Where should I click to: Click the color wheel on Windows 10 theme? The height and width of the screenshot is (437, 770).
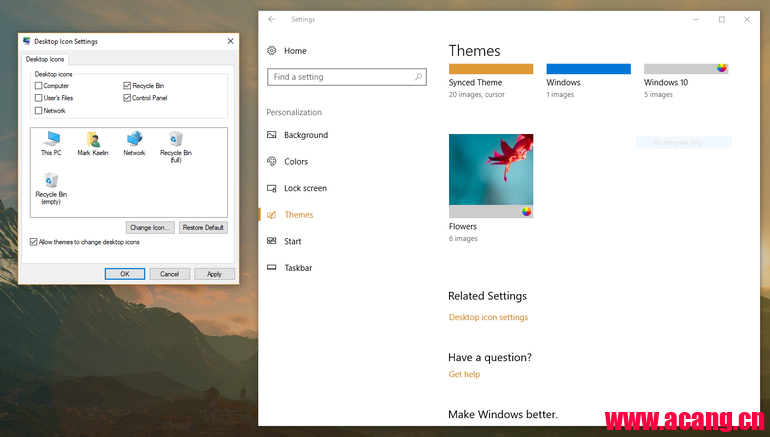721,68
